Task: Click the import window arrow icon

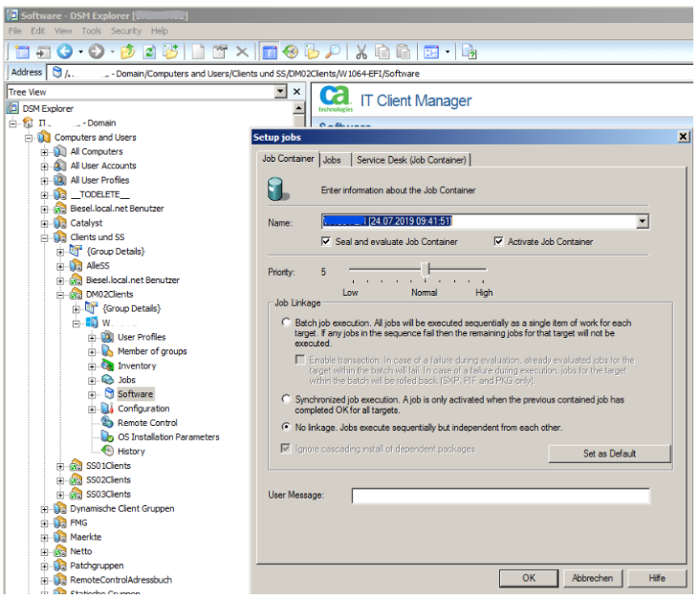Action: [43, 52]
